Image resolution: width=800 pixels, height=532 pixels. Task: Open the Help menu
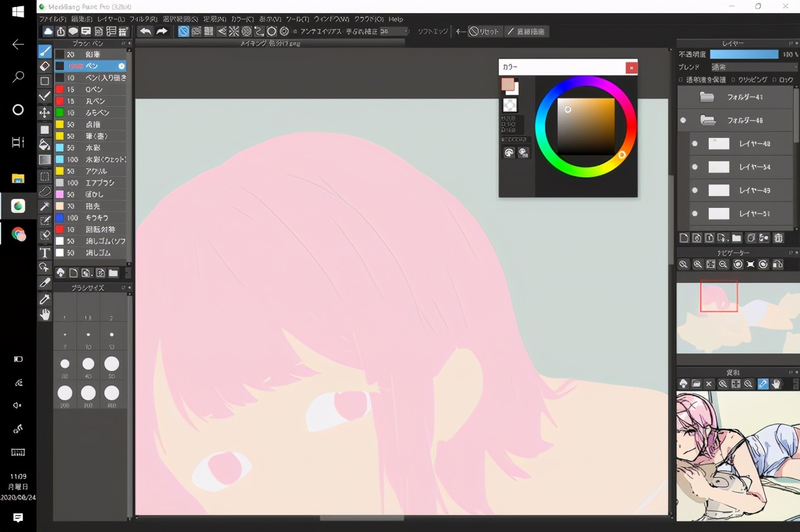tap(396, 19)
